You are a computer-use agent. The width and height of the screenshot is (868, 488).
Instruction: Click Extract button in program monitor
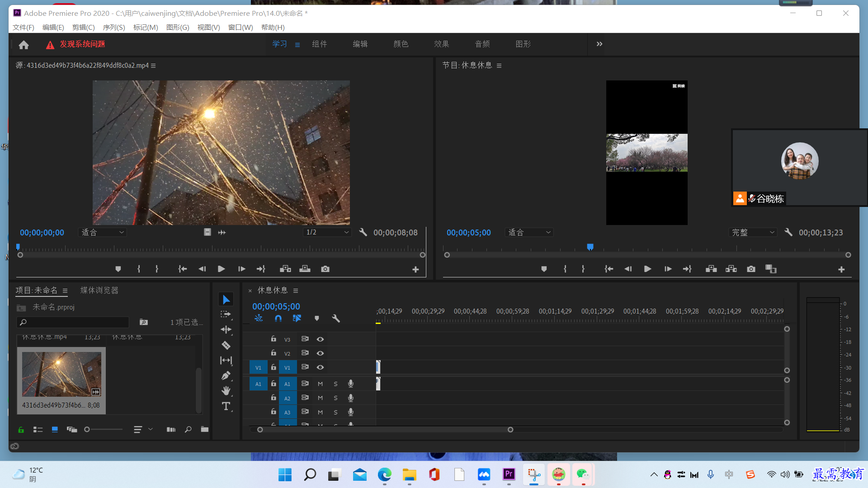click(x=731, y=269)
